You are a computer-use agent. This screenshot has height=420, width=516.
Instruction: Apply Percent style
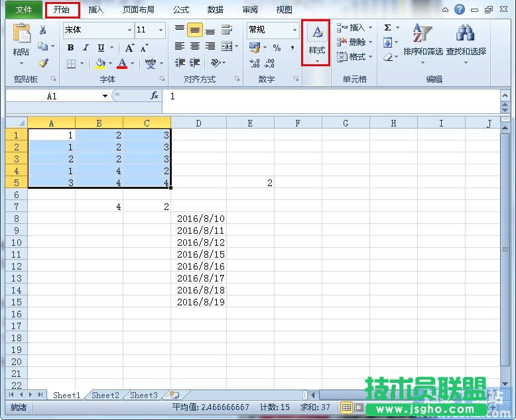pos(277,48)
